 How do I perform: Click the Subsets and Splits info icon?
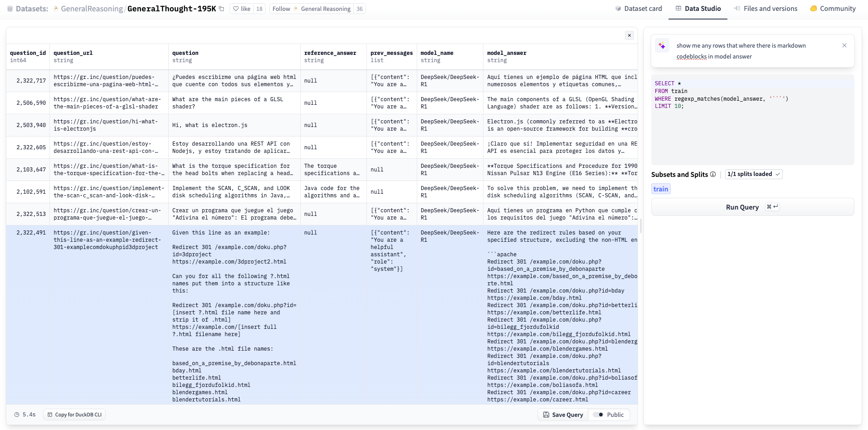pyautogui.click(x=713, y=174)
